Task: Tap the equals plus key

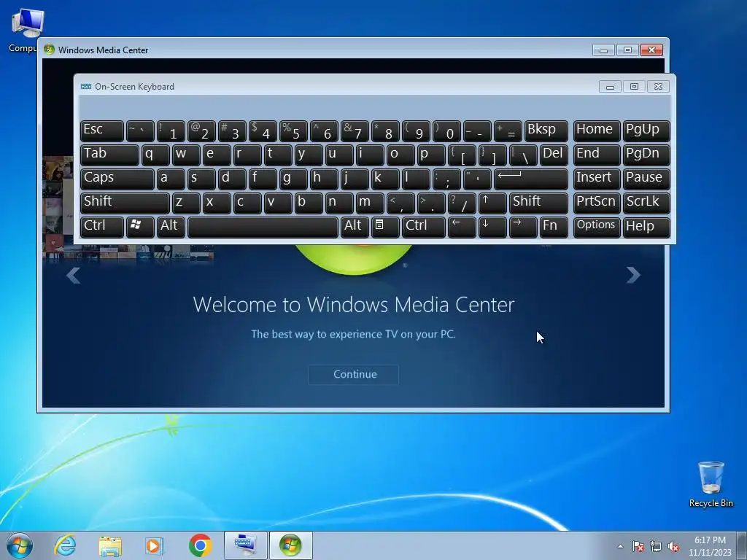Action: point(508,131)
